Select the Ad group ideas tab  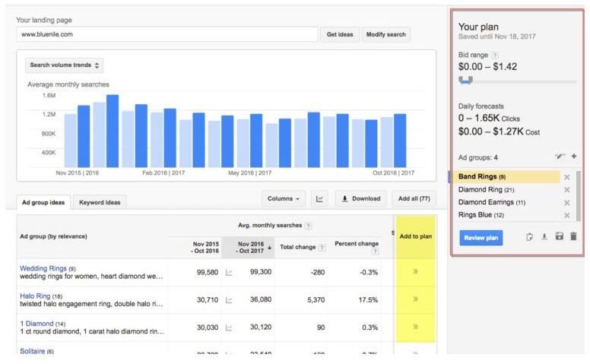click(43, 202)
